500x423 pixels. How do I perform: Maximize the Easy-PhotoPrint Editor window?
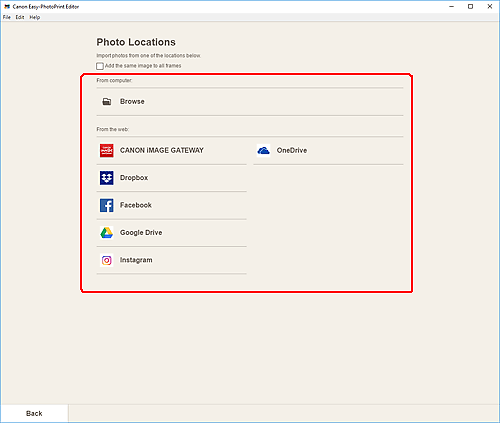point(470,6)
